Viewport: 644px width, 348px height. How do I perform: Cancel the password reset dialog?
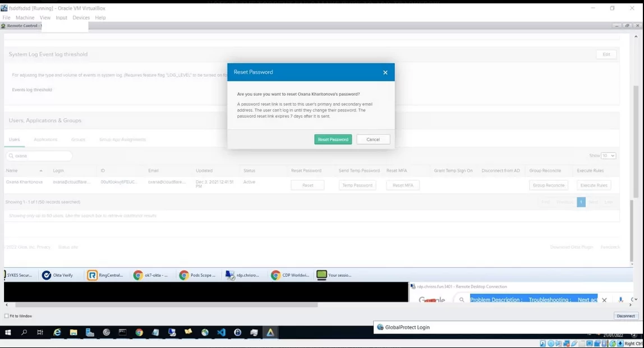click(x=372, y=139)
